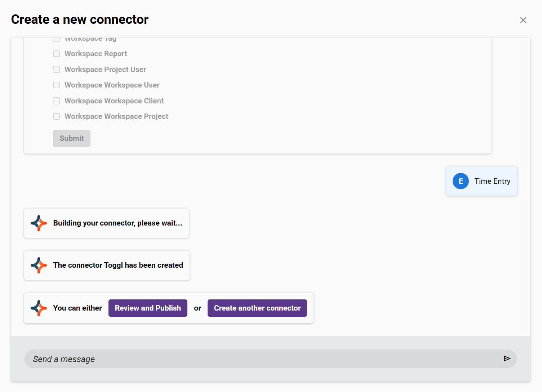The image size is (542, 392).
Task: Check the Workspace Workspace Client option
Action: (56, 101)
